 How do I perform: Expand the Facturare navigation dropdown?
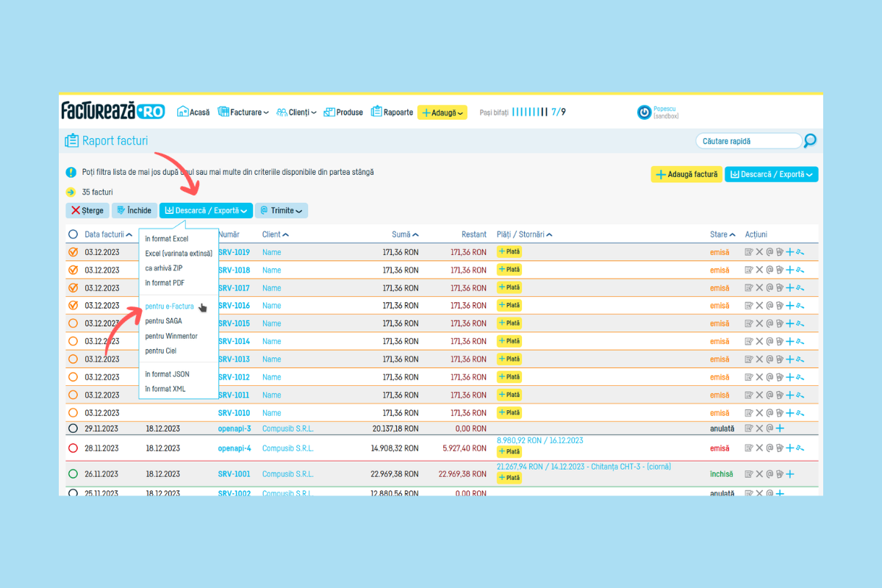pos(243,112)
